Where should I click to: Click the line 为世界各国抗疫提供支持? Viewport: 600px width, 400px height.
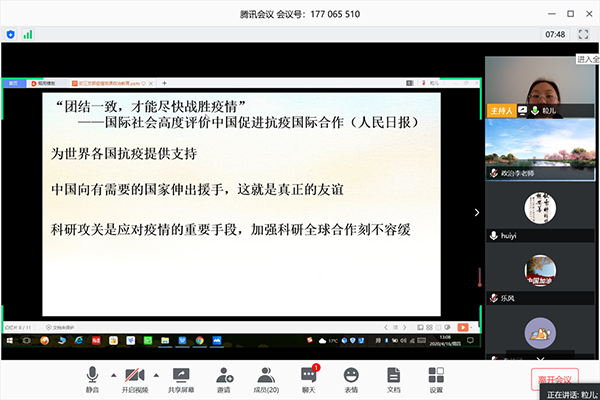click(124, 153)
